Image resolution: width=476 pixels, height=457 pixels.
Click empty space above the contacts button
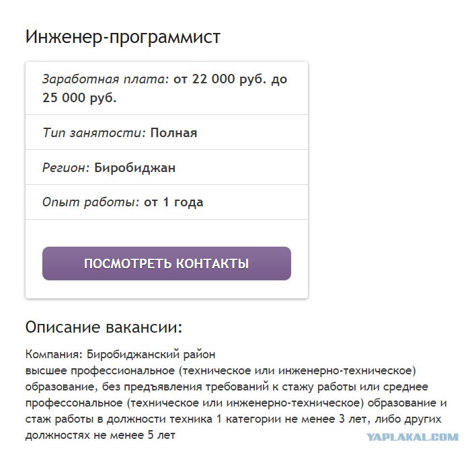click(166, 233)
